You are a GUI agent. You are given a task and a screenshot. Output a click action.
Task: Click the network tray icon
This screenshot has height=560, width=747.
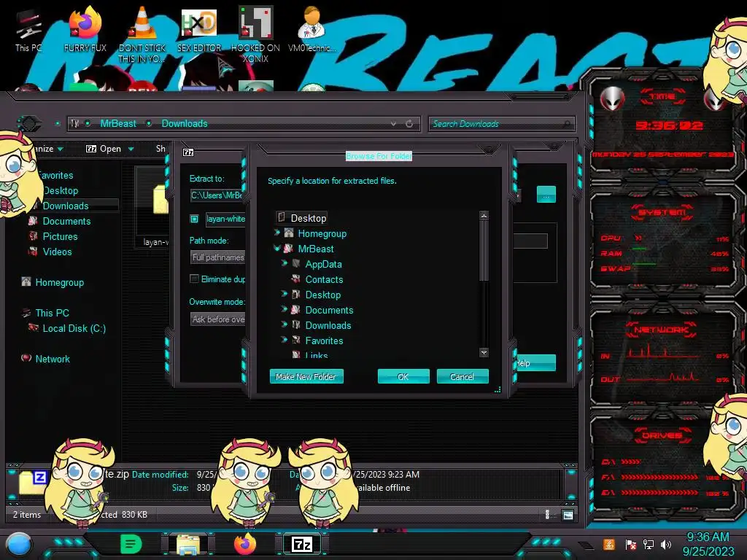[649, 544]
